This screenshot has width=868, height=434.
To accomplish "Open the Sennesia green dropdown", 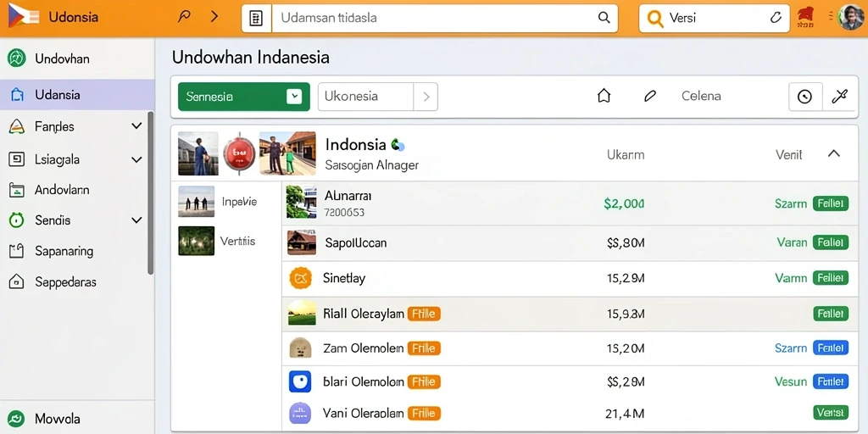I will click(243, 97).
